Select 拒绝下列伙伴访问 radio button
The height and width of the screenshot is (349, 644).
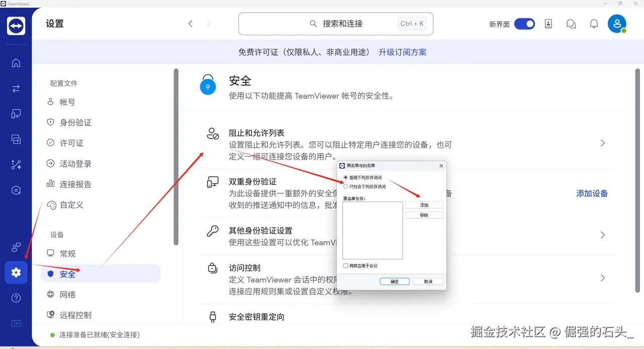click(x=346, y=178)
